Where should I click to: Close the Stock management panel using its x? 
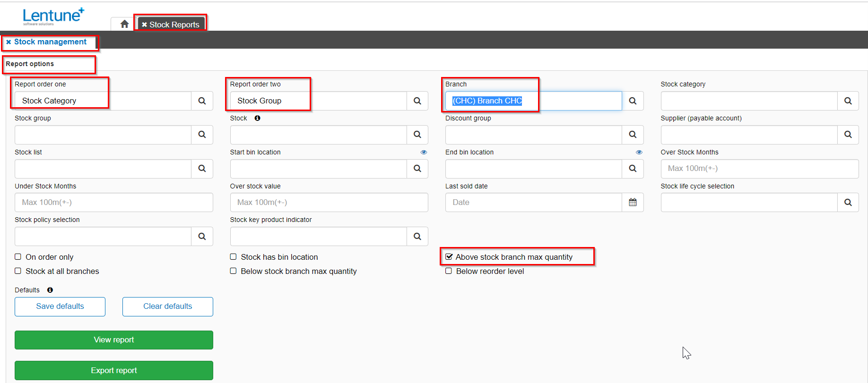(9, 42)
